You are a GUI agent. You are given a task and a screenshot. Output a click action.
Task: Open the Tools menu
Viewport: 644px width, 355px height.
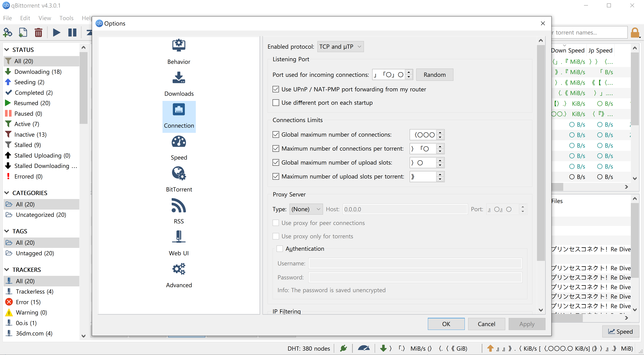click(x=66, y=18)
